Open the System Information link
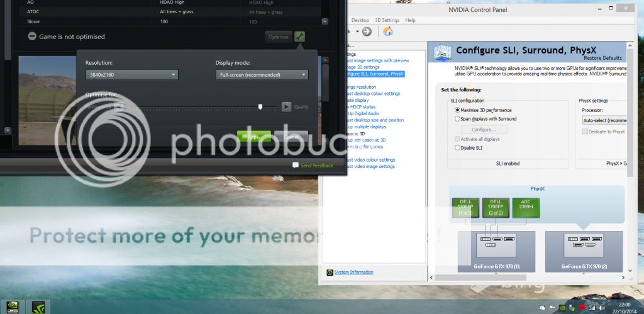The height and width of the screenshot is (314, 644). 353,272
